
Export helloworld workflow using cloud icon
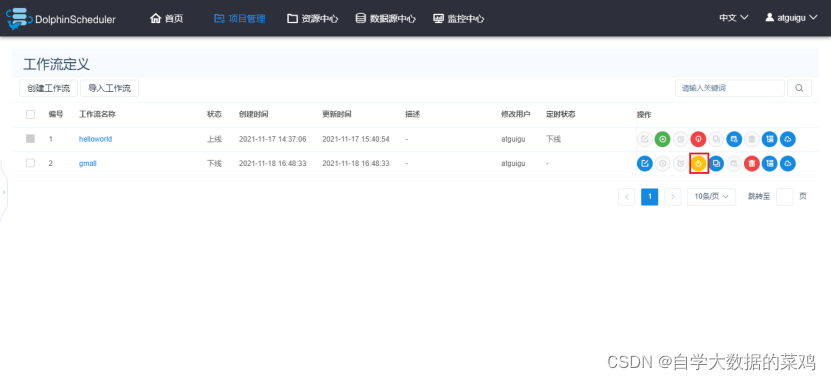tap(788, 139)
